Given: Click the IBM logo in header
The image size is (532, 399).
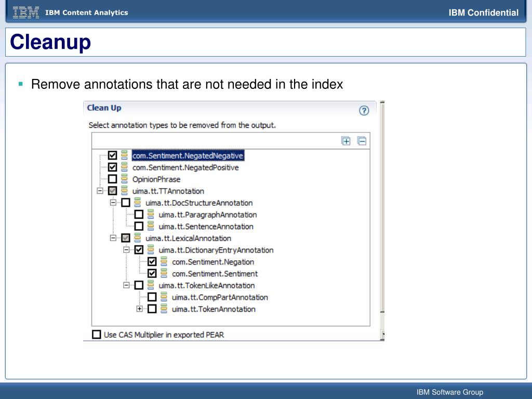Looking at the screenshot, I should pyautogui.click(x=26, y=12).
